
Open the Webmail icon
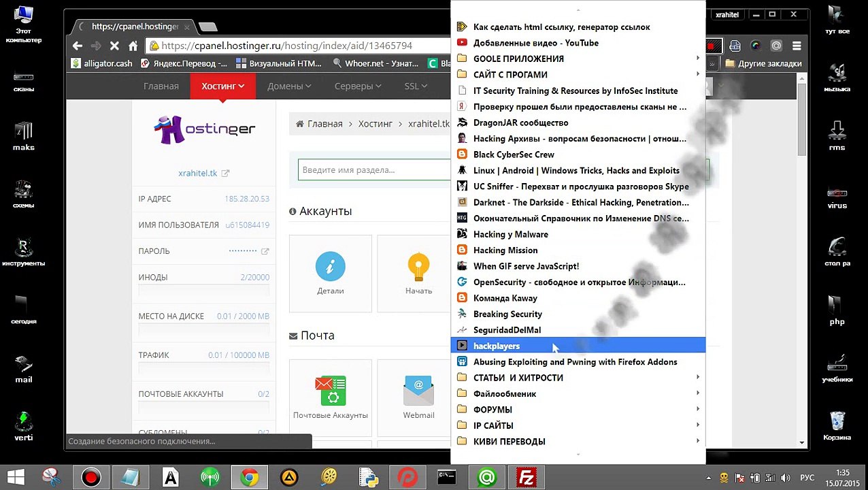pos(418,397)
